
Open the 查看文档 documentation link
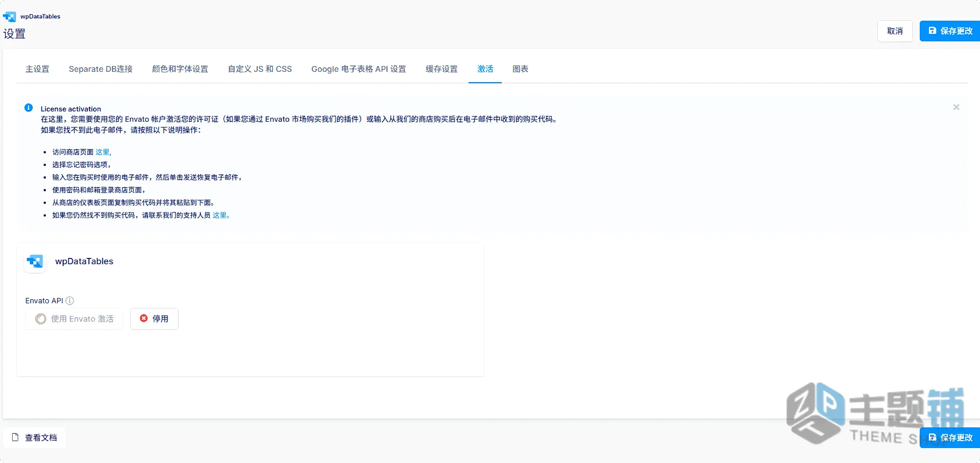click(x=35, y=438)
